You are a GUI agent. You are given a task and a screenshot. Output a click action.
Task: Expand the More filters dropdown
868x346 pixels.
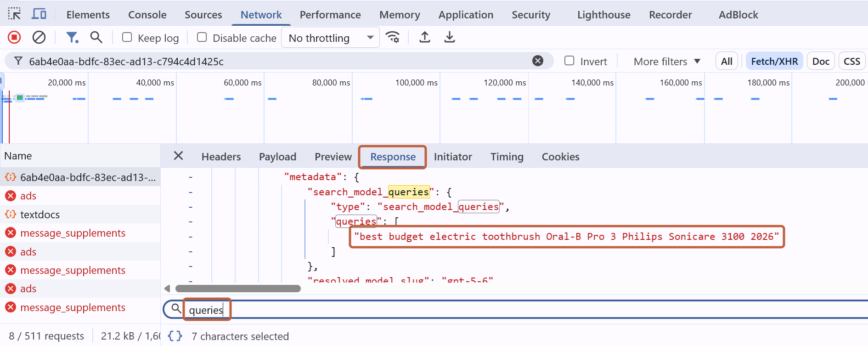tap(667, 62)
